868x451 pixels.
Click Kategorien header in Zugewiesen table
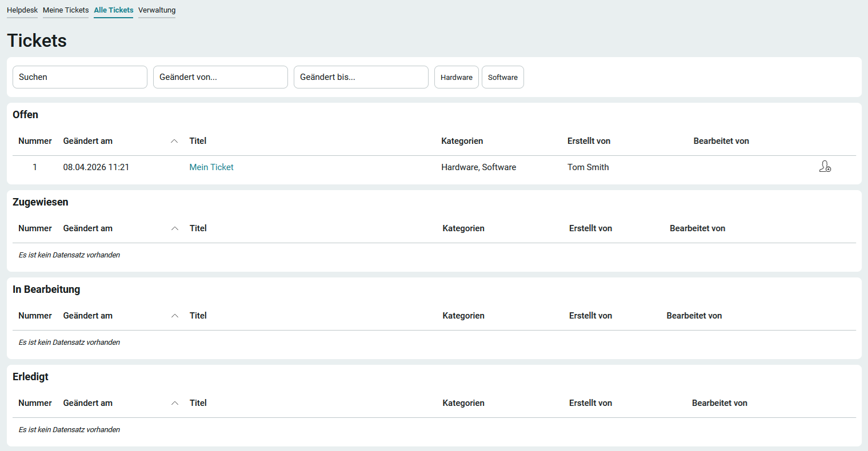click(x=463, y=228)
